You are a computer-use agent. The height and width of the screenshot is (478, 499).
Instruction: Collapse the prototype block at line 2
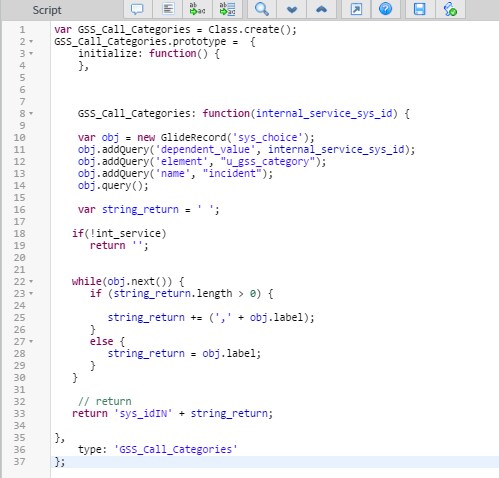click(x=31, y=42)
